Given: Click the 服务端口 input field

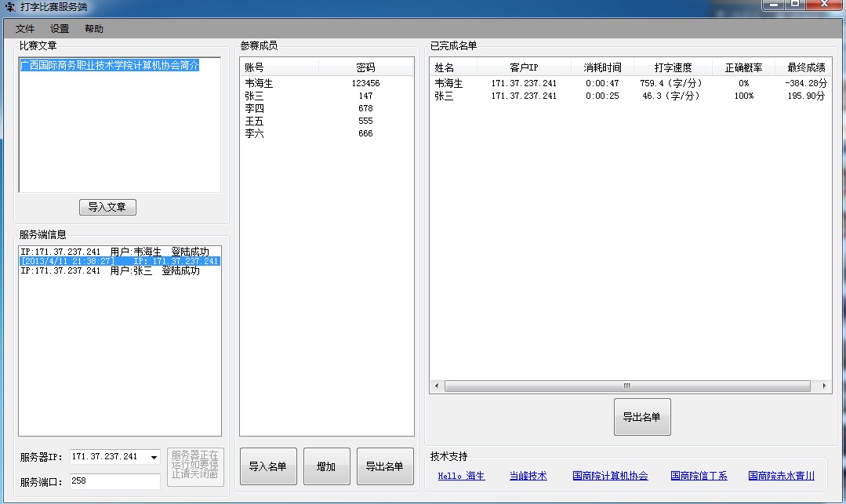Looking at the screenshot, I should click(114, 481).
